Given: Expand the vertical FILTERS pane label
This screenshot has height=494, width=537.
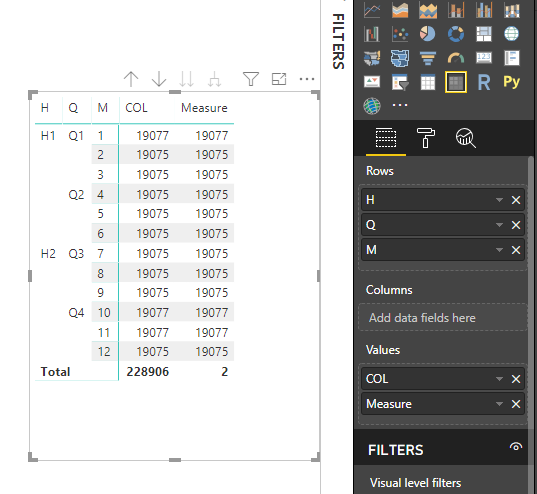Looking at the screenshot, I should (x=338, y=41).
